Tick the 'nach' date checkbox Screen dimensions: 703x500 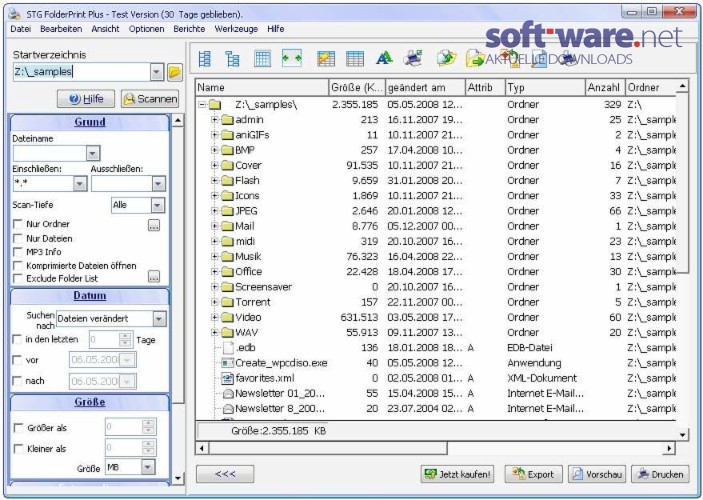pyautogui.click(x=17, y=381)
